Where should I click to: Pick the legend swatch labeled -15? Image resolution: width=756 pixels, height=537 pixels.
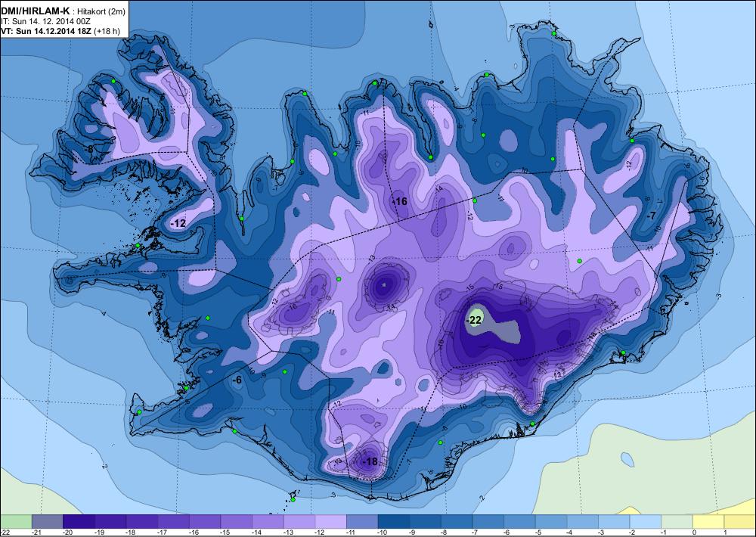tap(236, 522)
